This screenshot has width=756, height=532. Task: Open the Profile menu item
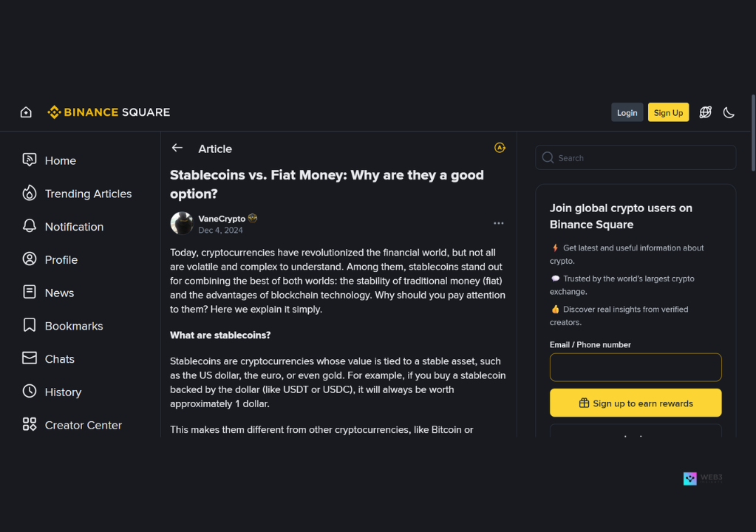(61, 259)
